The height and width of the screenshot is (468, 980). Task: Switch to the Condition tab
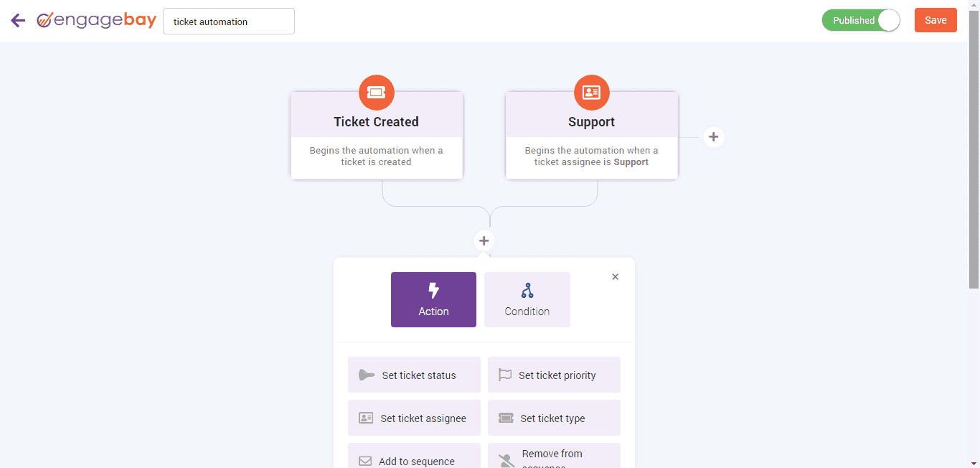[x=527, y=299]
